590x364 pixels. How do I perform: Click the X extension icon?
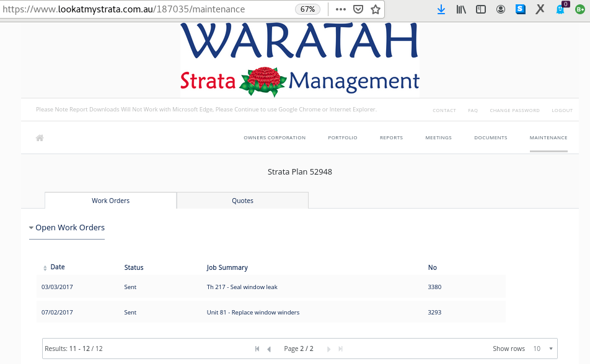(x=540, y=9)
